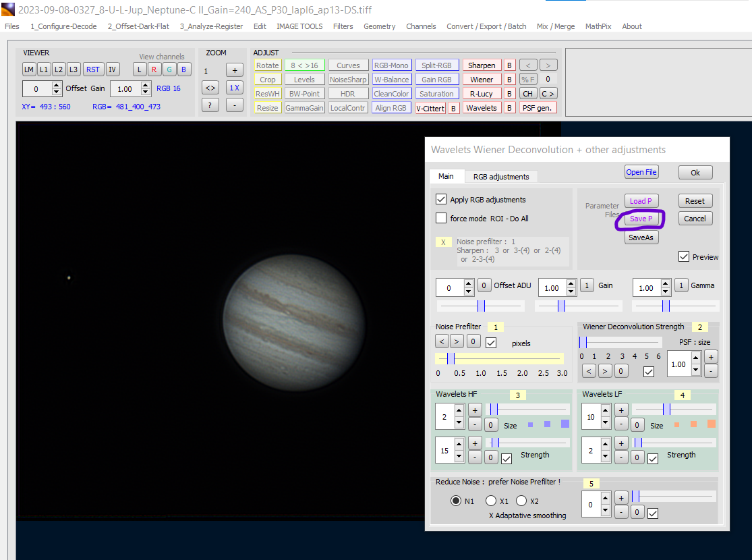Click the zoom in plus button

point(234,70)
